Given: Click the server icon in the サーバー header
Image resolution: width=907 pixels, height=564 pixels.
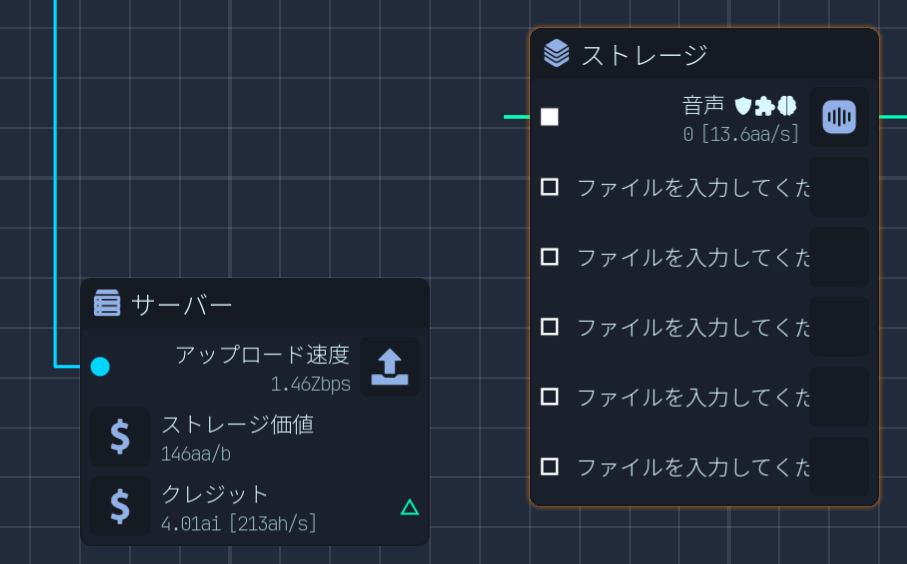Looking at the screenshot, I should [x=107, y=303].
